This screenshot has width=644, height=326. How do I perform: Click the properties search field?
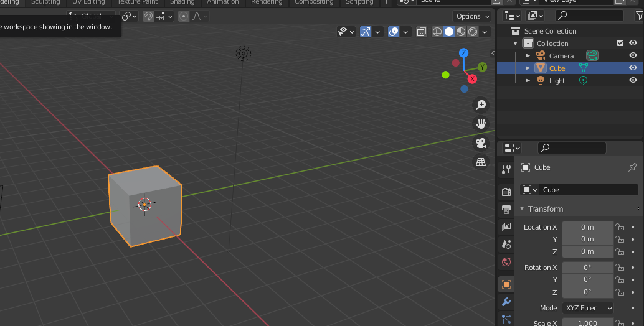coord(572,148)
